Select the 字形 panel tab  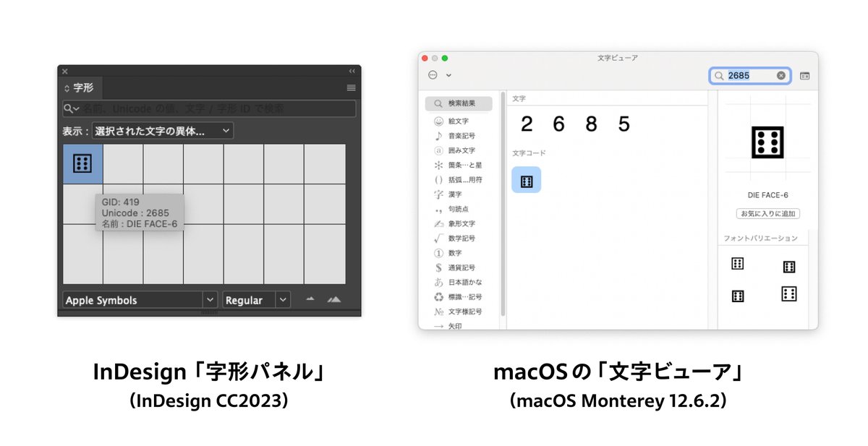80,88
